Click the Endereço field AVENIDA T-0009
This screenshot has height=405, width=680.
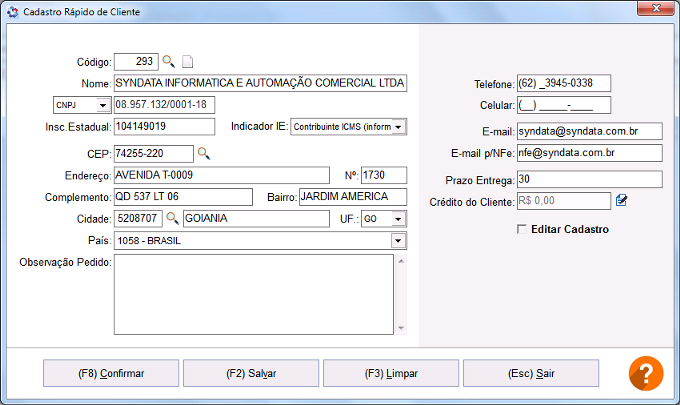tap(222, 175)
